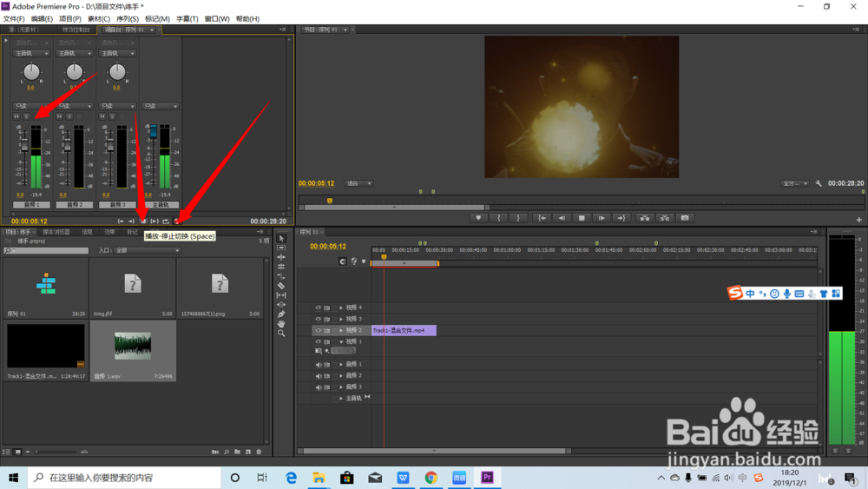Select the Pen tool
This screenshot has height=489, width=868.
pos(281,314)
